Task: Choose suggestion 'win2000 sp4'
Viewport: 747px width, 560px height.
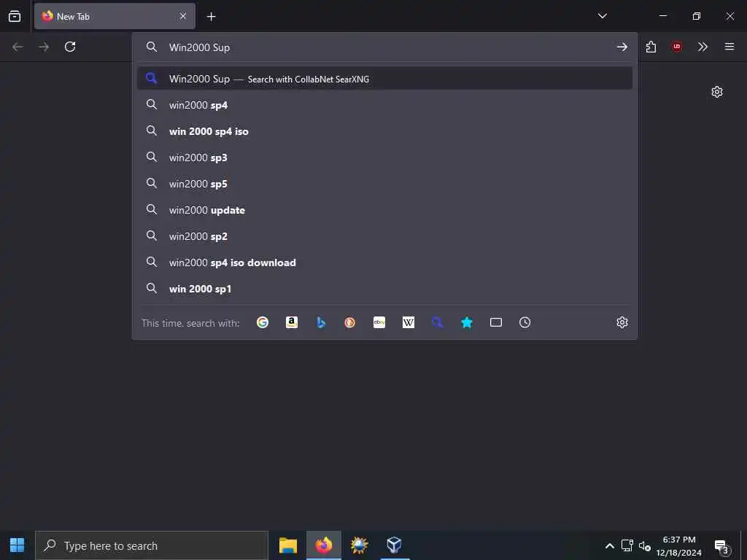Action: coord(384,105)
